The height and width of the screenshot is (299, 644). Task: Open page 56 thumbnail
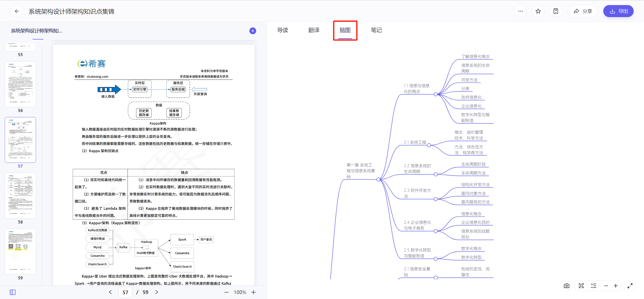[x=20, y=84]
